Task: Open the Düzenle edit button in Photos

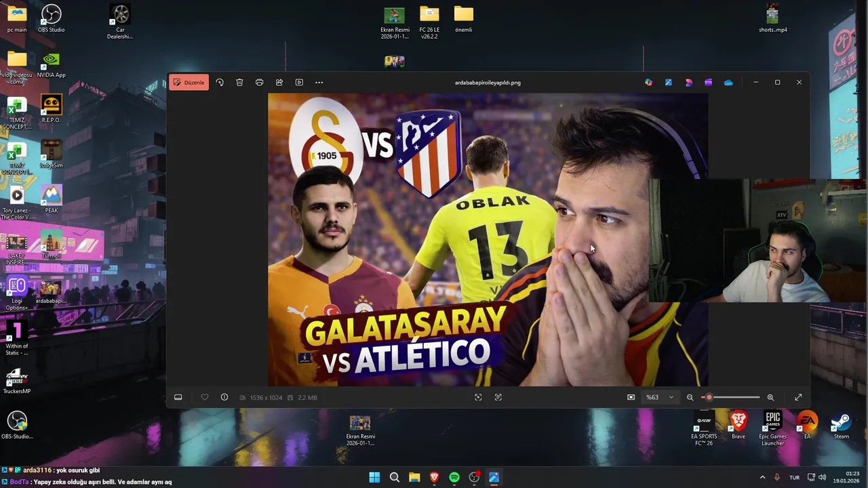Action: point(189,83)
